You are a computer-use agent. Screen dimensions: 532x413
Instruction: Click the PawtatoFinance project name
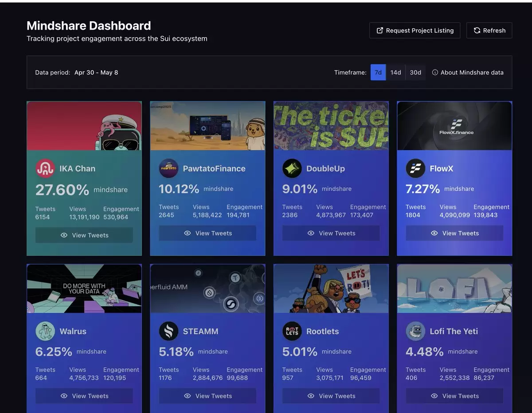[x=214, y=168]
